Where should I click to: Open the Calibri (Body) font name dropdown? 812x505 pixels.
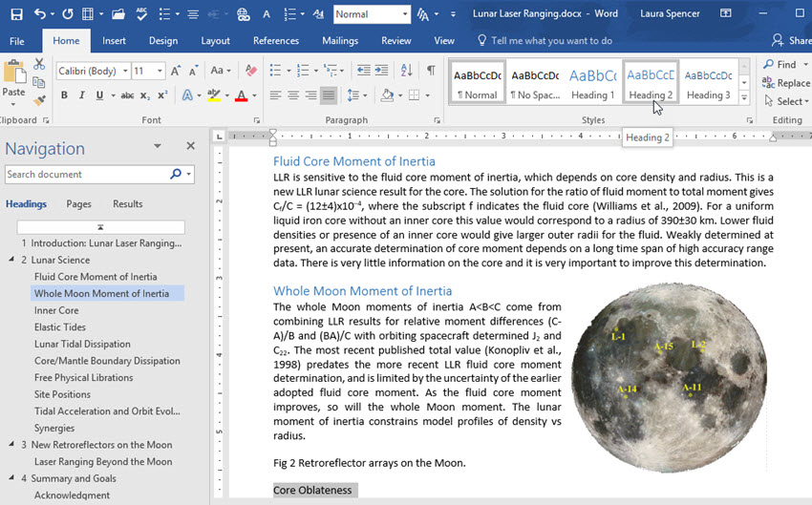coord(124,71)
